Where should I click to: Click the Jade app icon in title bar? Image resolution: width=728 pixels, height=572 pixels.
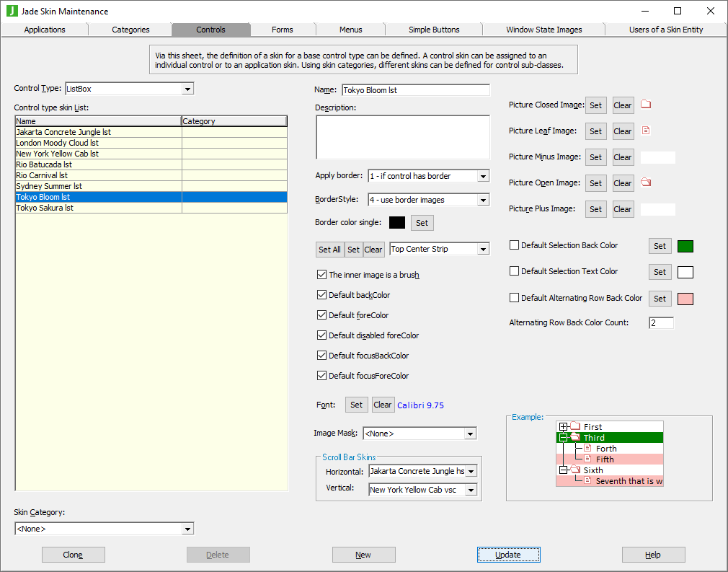[12, 11]
